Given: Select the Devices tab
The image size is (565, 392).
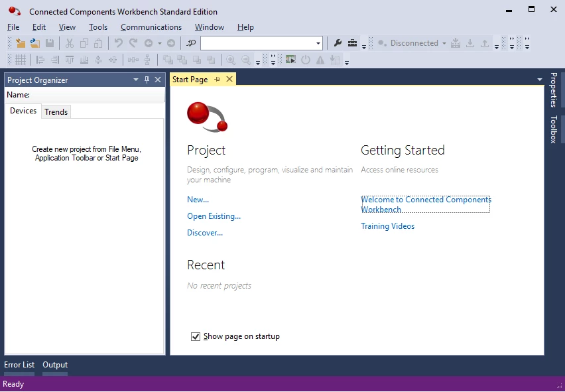Looking at the screenshot, I should [23, 111].
